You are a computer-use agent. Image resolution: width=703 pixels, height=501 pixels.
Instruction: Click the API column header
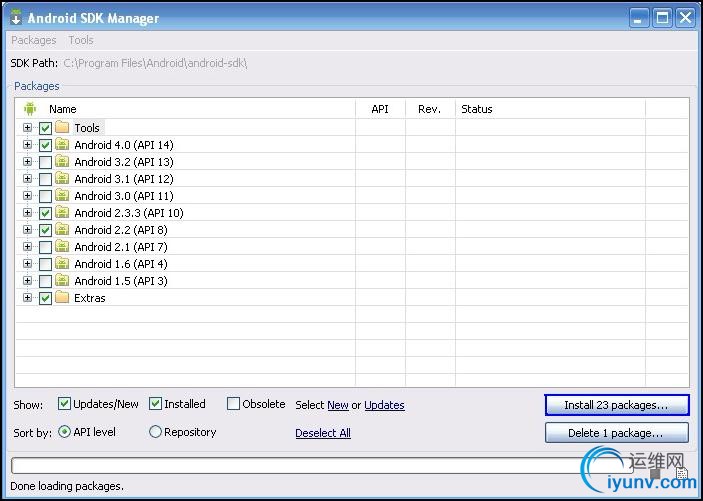click(380, 109)
